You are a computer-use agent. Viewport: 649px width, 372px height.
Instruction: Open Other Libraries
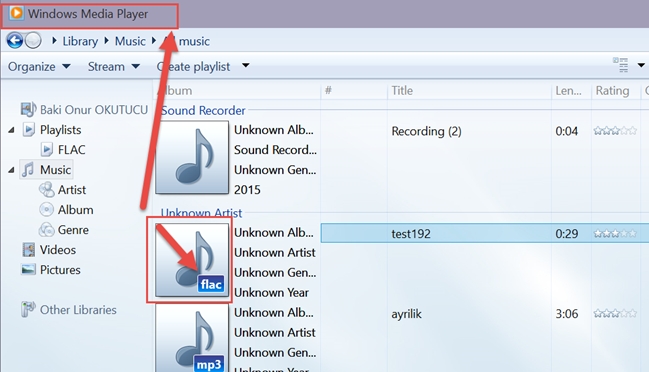[x=78, y=310]
